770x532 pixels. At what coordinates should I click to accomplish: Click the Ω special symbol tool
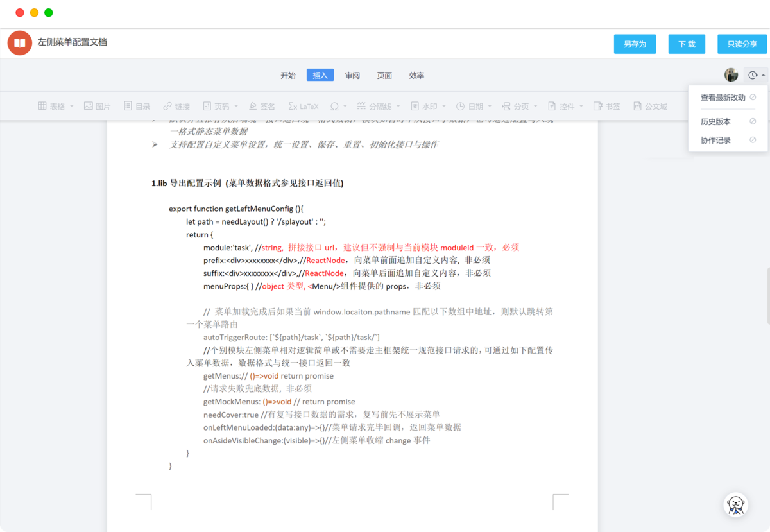point(334,107)
